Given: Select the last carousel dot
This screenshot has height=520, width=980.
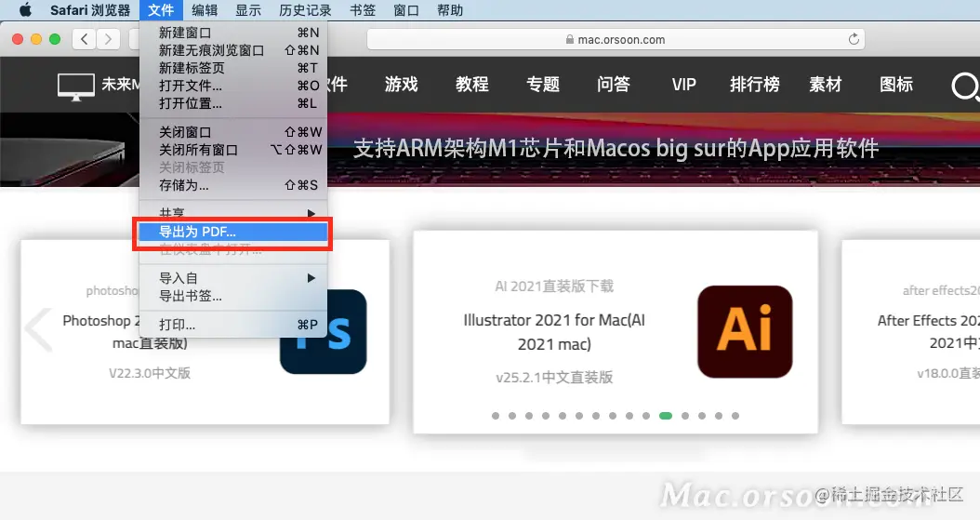Looking at the screenshot, I should 735,416.
